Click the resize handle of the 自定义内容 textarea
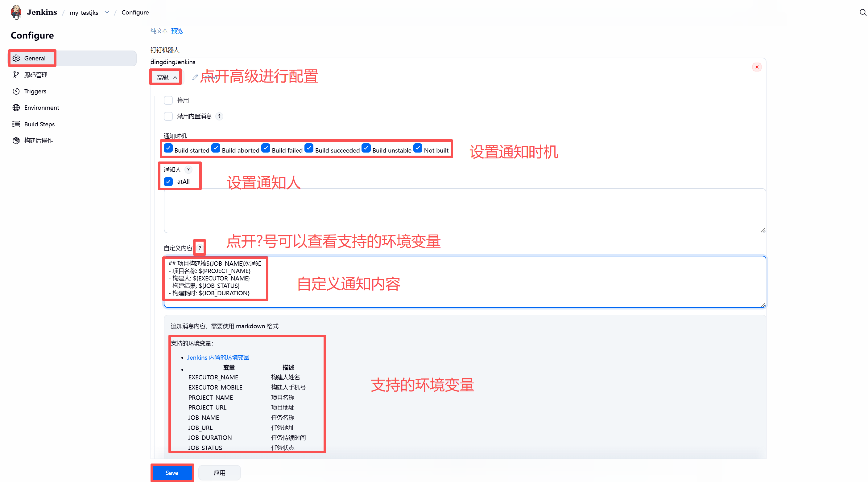Screen dimensions: 868x482 coord(763,304)
